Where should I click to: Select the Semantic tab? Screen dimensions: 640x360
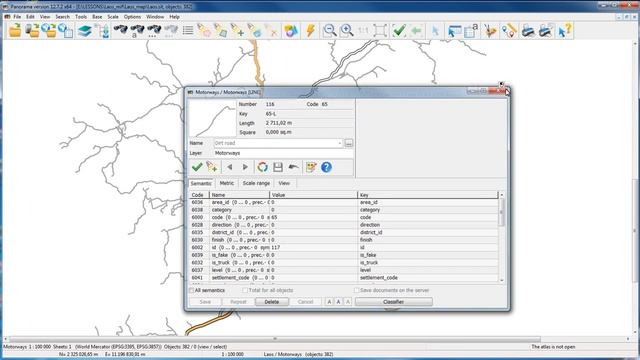[201, 183]
